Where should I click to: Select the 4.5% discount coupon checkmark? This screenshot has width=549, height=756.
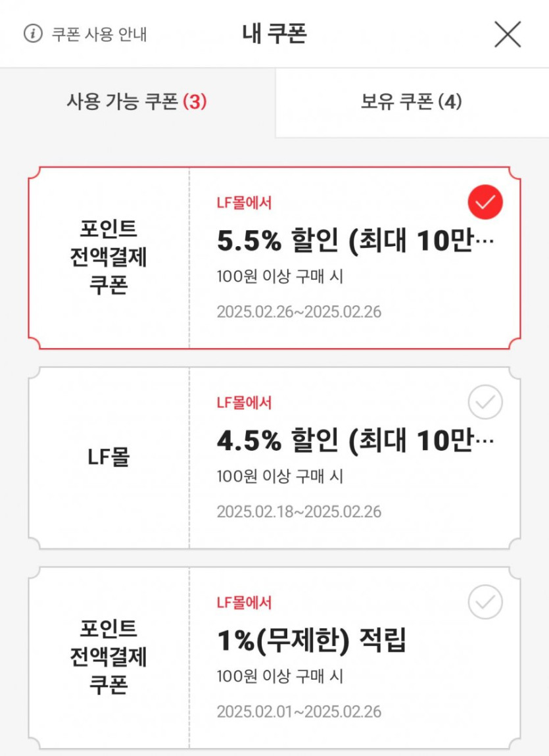[485, 402]
